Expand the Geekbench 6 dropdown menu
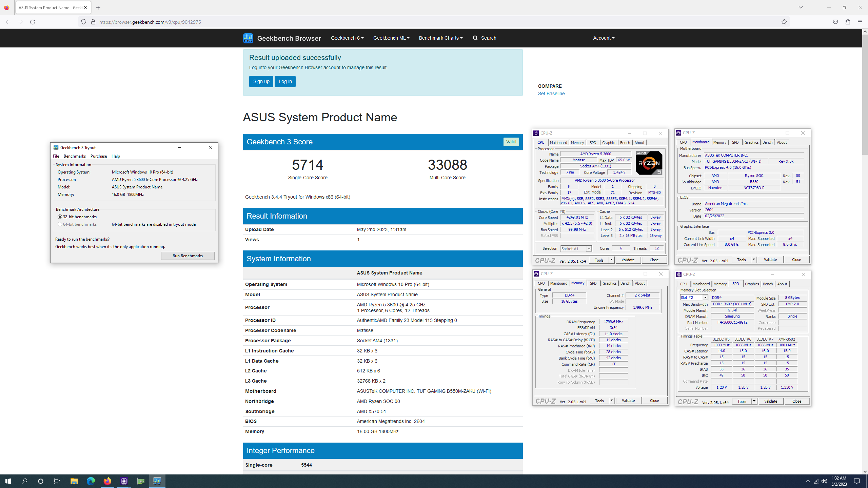Viewport: 868px width, 488px height. click(x=347, y=38)
